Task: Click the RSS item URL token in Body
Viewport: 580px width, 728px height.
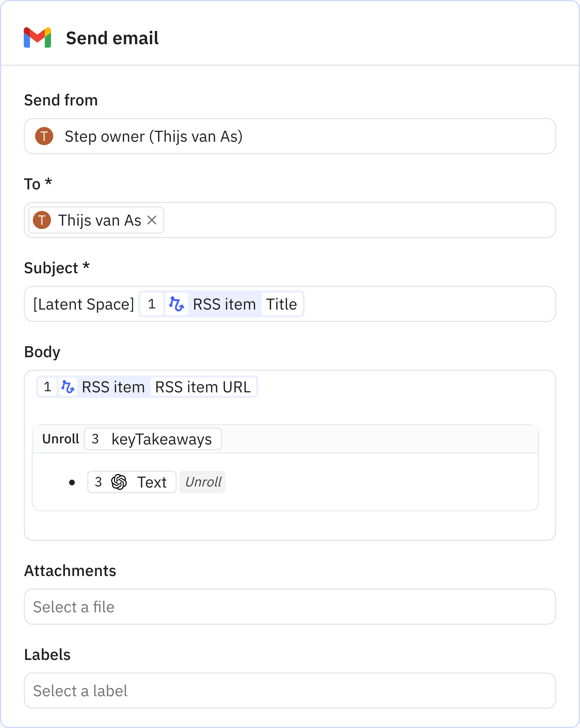Action: [203, 387]
